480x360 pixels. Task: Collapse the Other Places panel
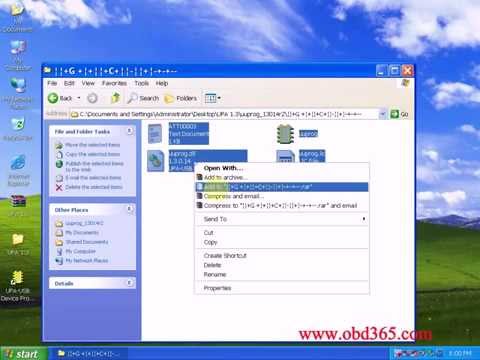[x=130, y=209]
